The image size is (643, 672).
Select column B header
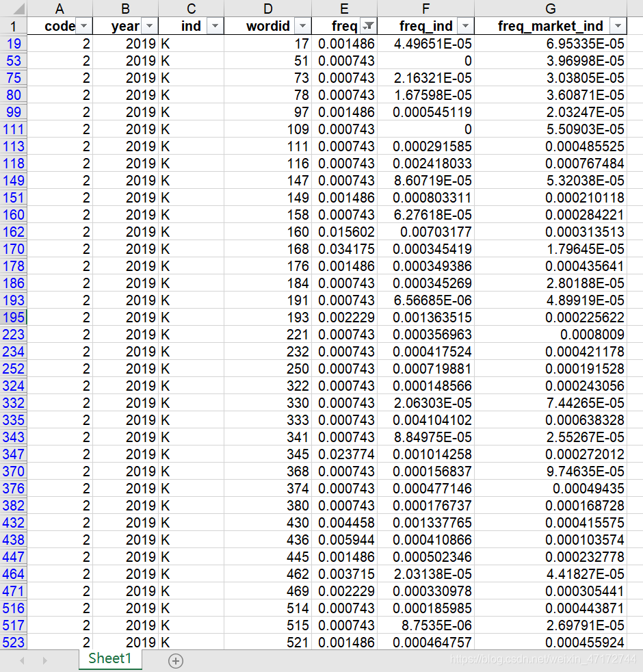tap(125, 9)
